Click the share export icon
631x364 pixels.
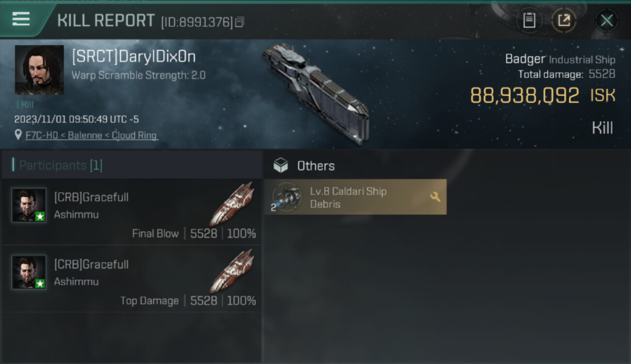pos(564,20)
